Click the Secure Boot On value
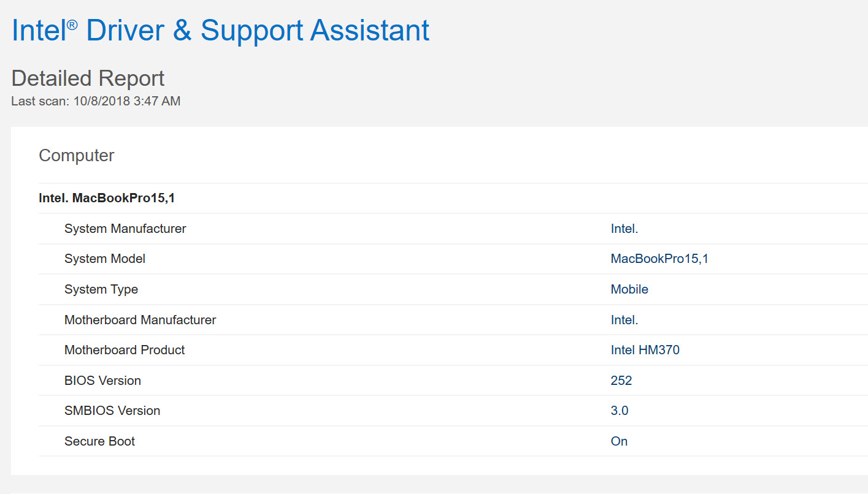Screen dimensions: 868x494 point(619,441)
